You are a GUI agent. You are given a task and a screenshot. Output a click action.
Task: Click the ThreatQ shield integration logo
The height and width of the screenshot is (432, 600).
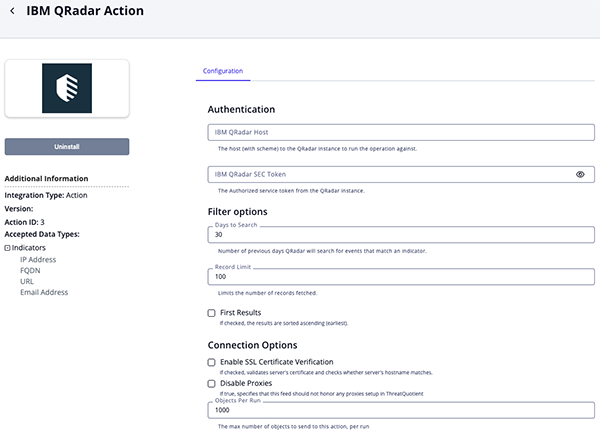(x=67, y=88)
